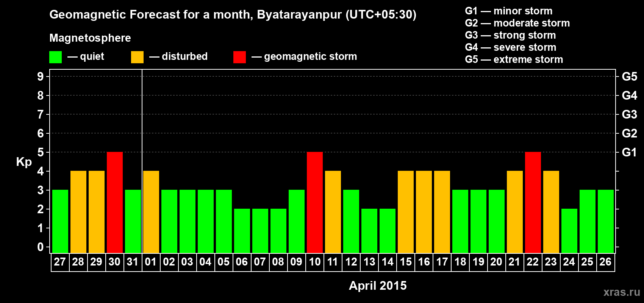Click the green bar for day 06
Viewport: 644px width, 303px height.
point(242,231)
